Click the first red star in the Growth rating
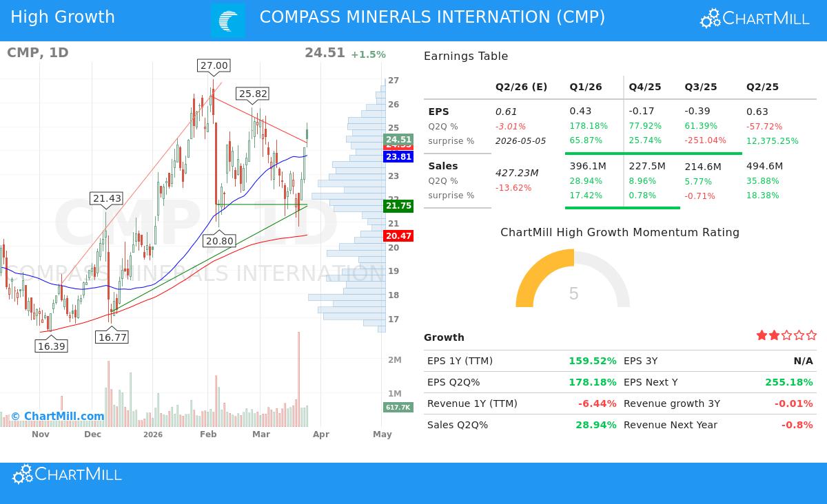Viewport: 827px width, 504px height. click(x=762, y=335)
